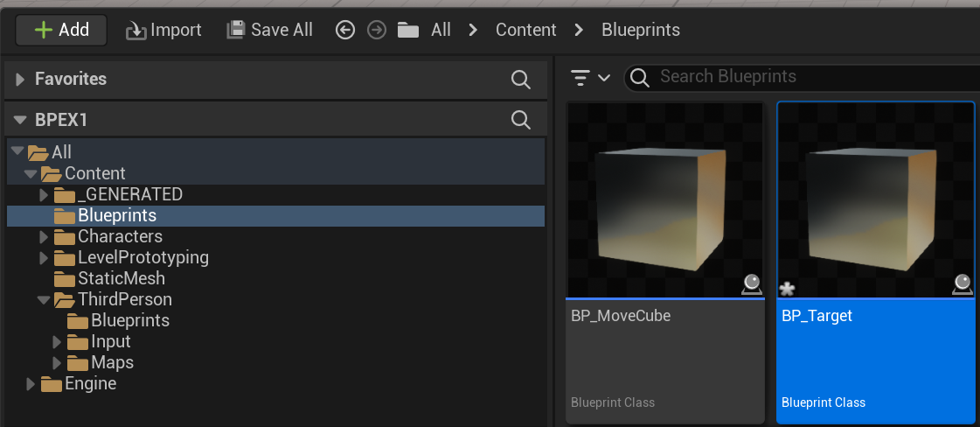Expand the Input folder arrow
980x427 pixels.
57,342
